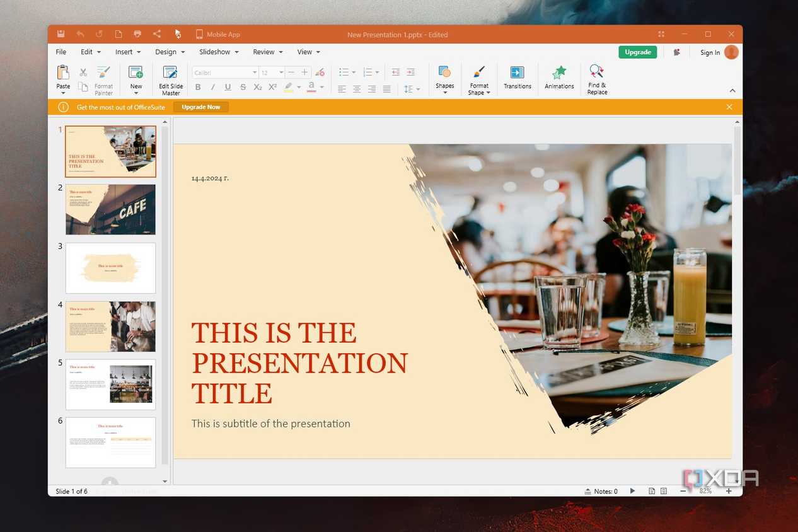Viewport: 798px width, 532px height.
Task: Toggle subscript formatting
Action: click(x=258, y=88)
